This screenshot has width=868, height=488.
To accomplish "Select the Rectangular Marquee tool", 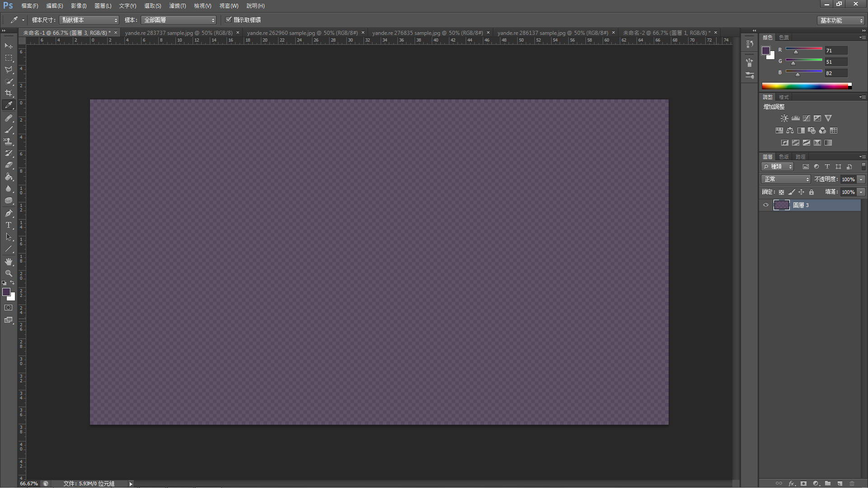I will (x=9, y=58).
